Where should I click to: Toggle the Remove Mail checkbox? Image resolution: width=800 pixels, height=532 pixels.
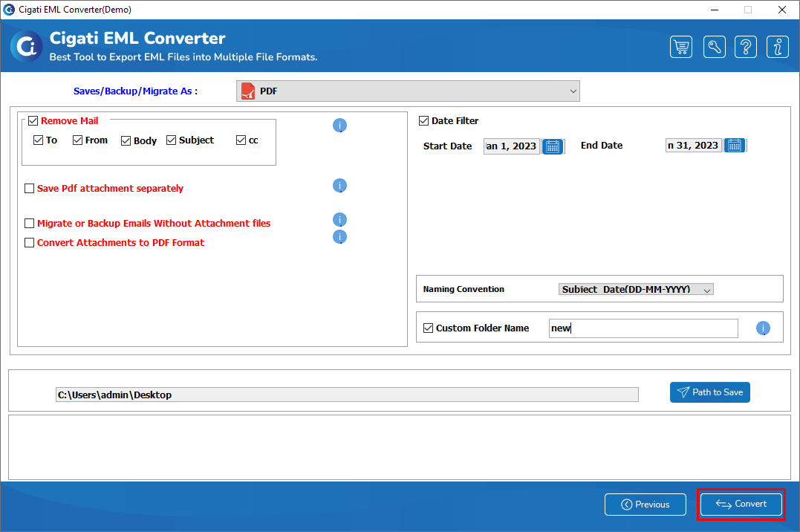pos(33,121)
